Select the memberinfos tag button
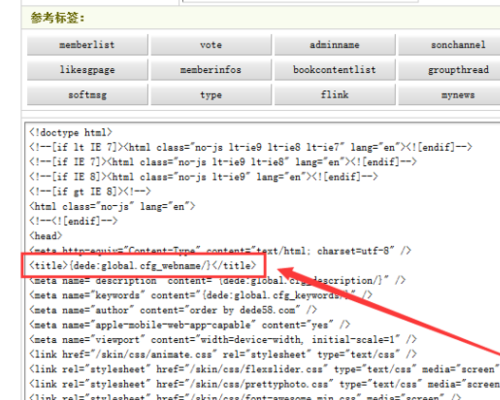500x400 pixels. pos(211,70)
